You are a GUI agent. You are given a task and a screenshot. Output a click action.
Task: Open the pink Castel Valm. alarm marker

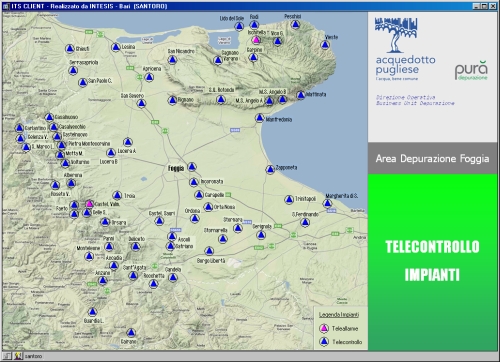pos(89,204)
